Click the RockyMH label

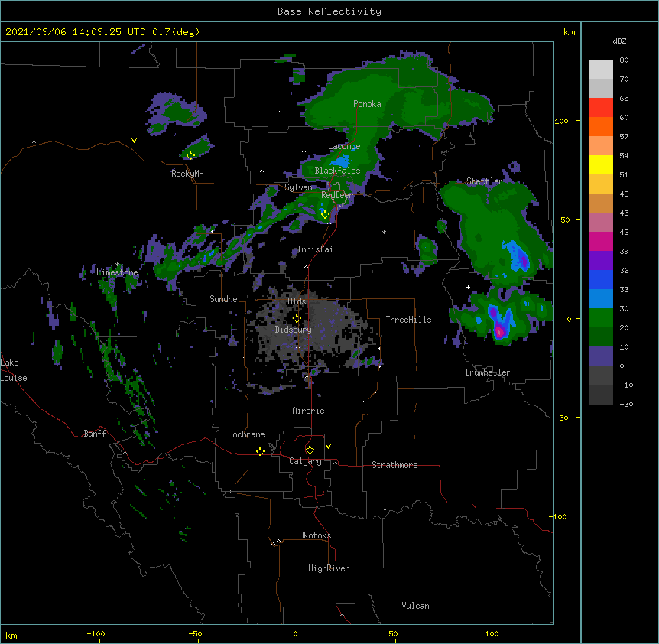tap(187, 173)
